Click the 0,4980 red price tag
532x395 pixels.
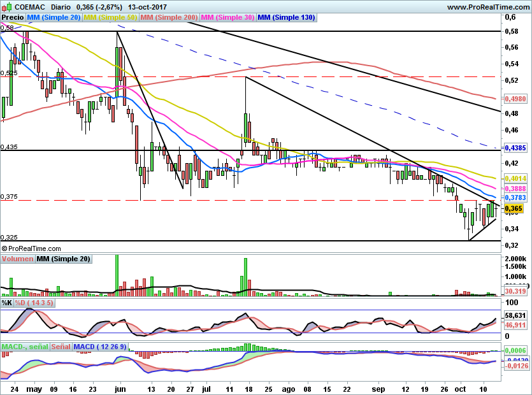(x=515, y=99)
